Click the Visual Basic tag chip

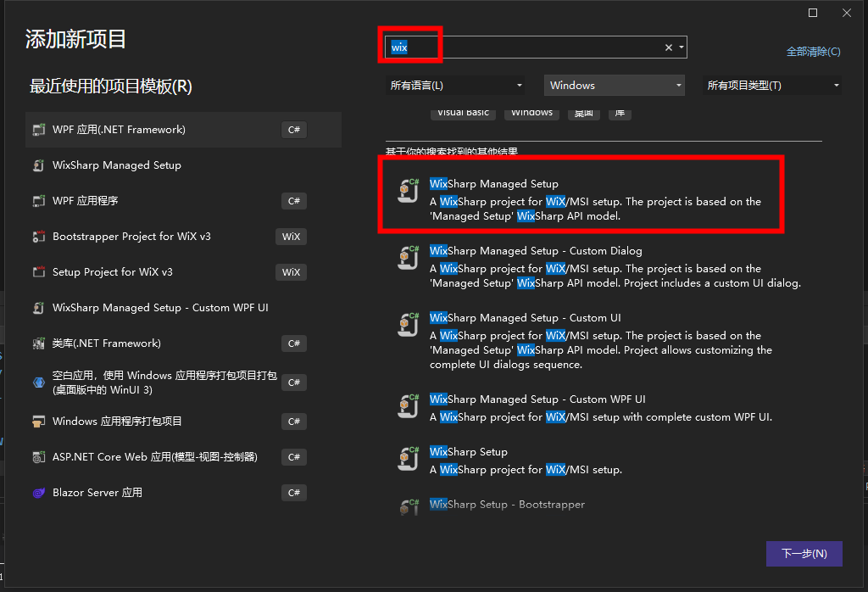point(464,113)
